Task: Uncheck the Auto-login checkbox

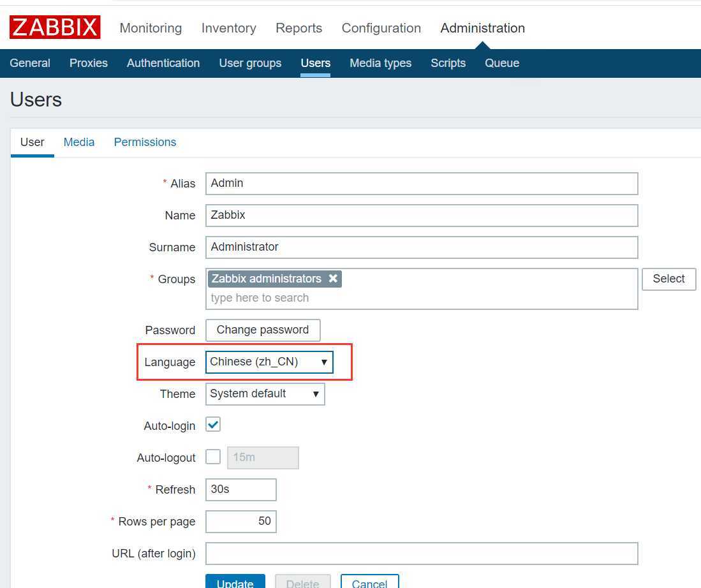Action: click(213, 424)
